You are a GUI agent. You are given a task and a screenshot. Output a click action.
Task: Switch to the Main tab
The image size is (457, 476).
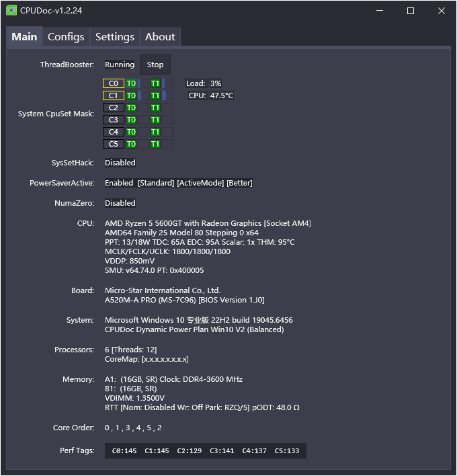[x=24, y=37]
